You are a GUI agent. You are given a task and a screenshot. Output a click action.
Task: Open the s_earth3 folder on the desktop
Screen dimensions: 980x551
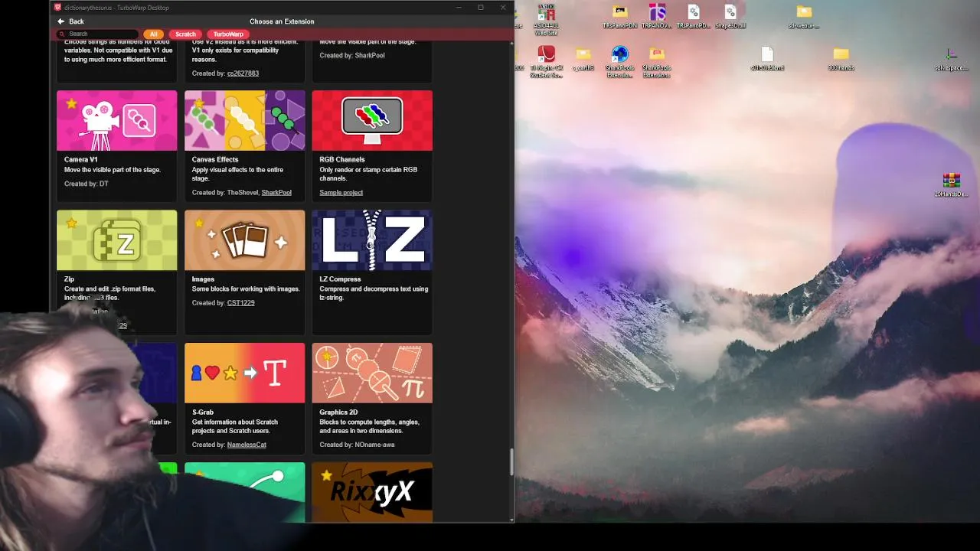pos(583,59)
